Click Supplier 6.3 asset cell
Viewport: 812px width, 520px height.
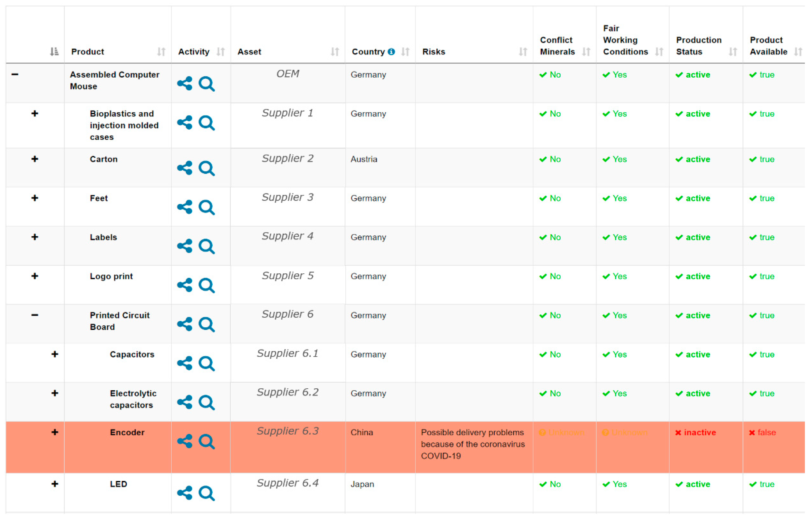[x=288, y=431]
